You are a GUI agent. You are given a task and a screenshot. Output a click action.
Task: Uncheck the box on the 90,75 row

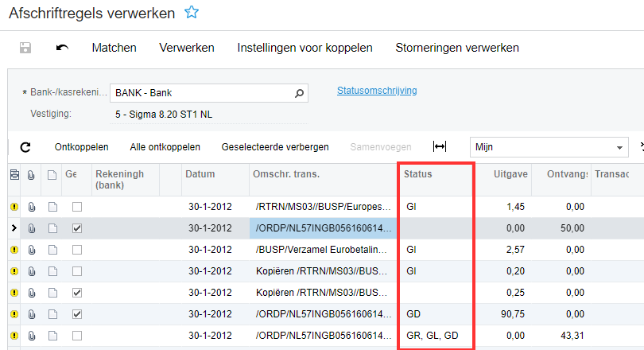77,314
